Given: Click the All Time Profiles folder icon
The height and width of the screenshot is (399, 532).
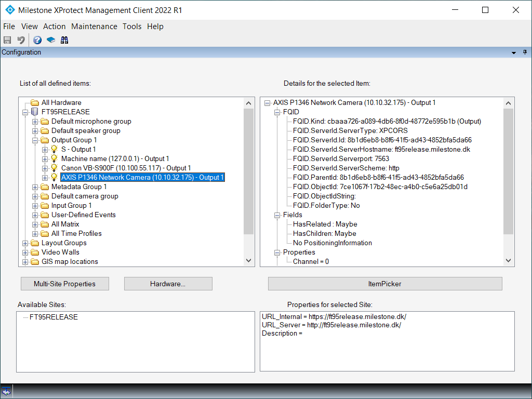Looking at the screenshot, I should tap(45, 233).
